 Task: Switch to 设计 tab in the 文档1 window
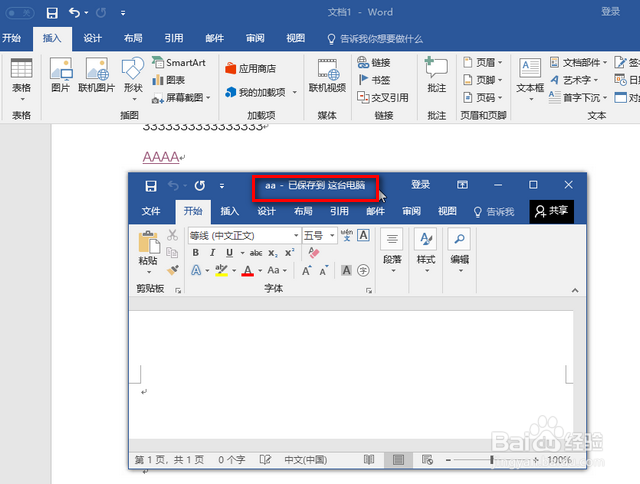[x=93, y=38]
